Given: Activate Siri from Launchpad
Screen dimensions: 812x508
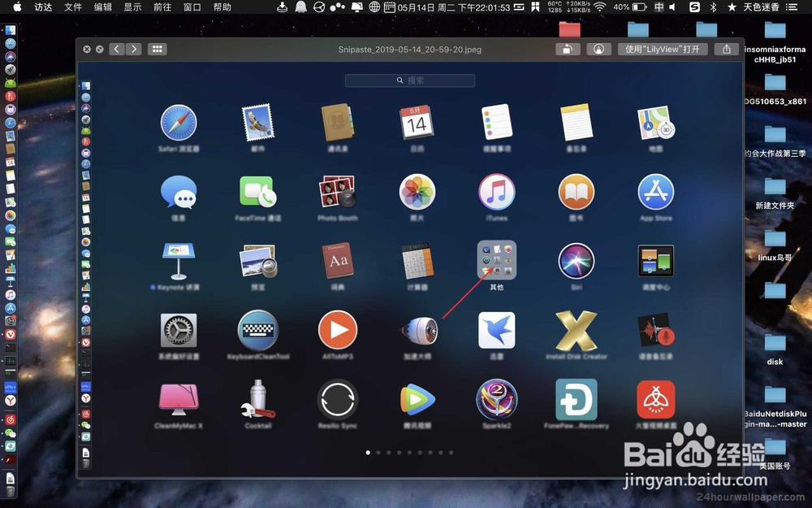Looking at the screenshot, I should 576,263.
